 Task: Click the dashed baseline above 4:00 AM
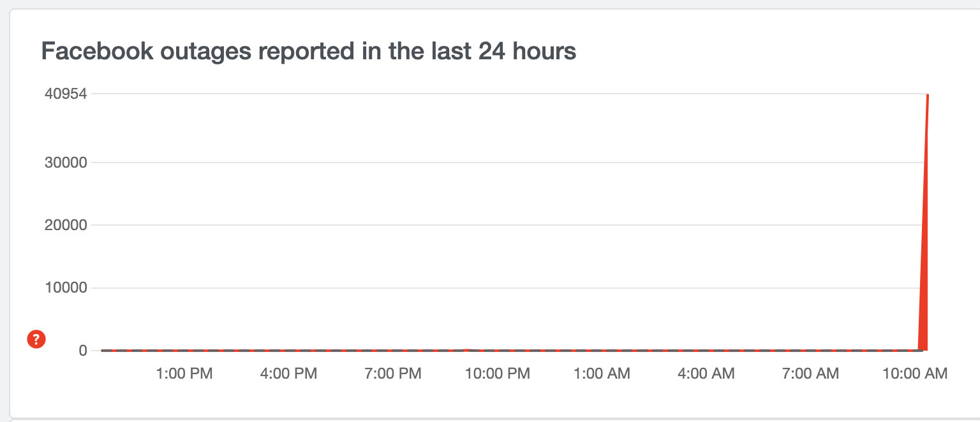[x=706, y=351]
